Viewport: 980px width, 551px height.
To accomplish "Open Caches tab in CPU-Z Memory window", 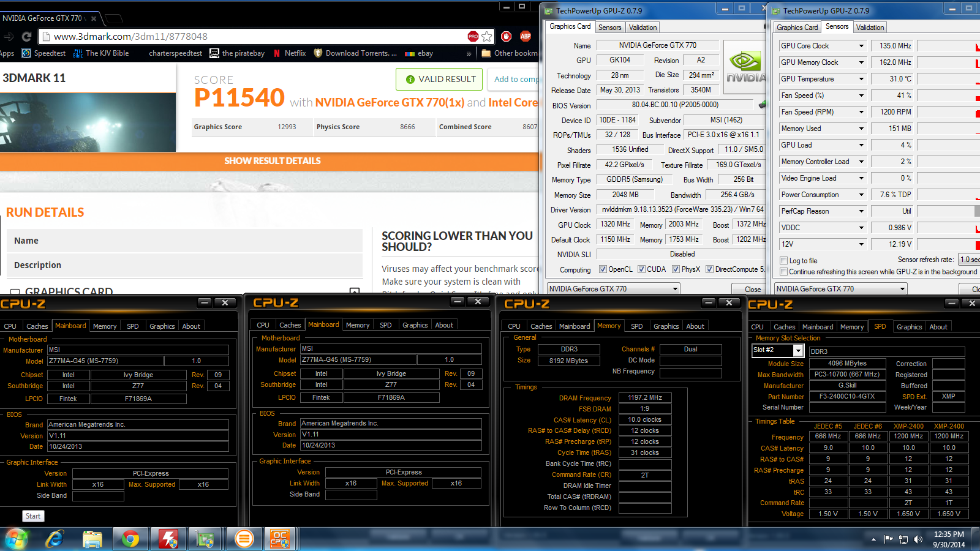I will [x=541, y=326].
